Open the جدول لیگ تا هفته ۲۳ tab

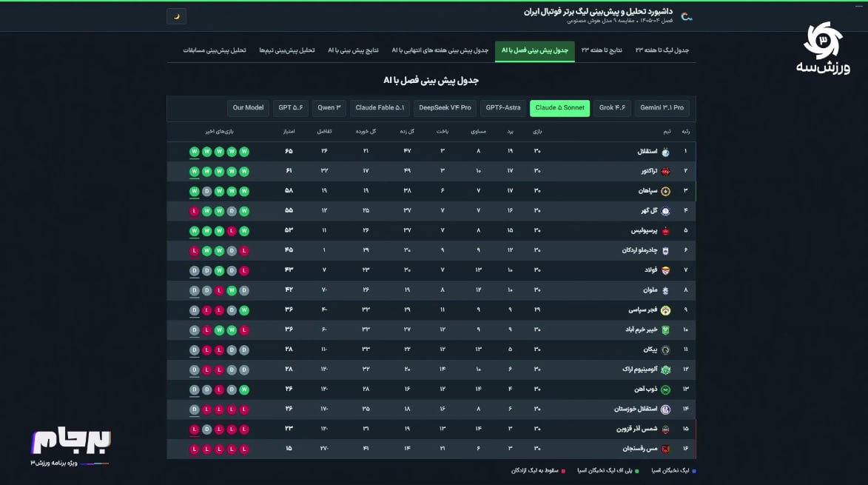(662, 50)
